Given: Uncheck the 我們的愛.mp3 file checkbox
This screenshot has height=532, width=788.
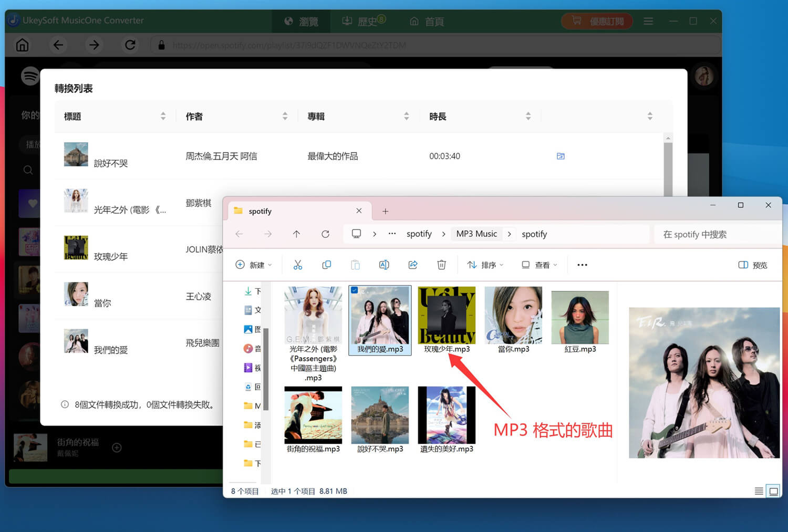Looking at the screenshot, I should pos(355,290).
